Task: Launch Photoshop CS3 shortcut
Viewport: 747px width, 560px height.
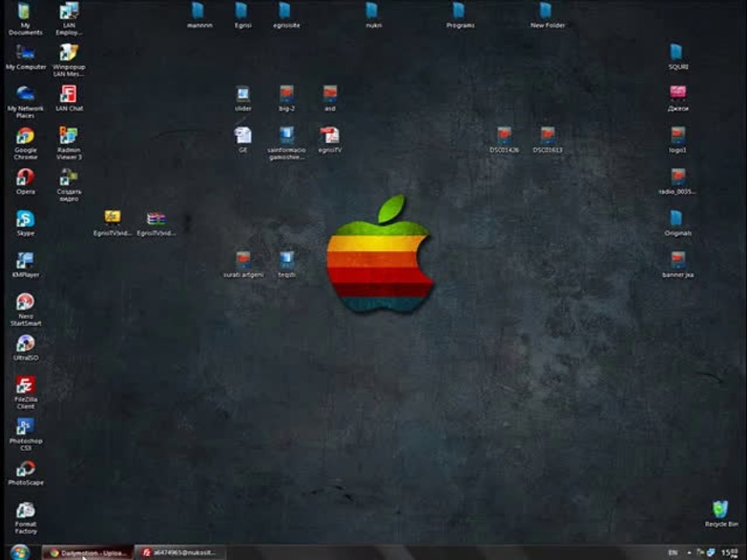Action: (25, 434)
